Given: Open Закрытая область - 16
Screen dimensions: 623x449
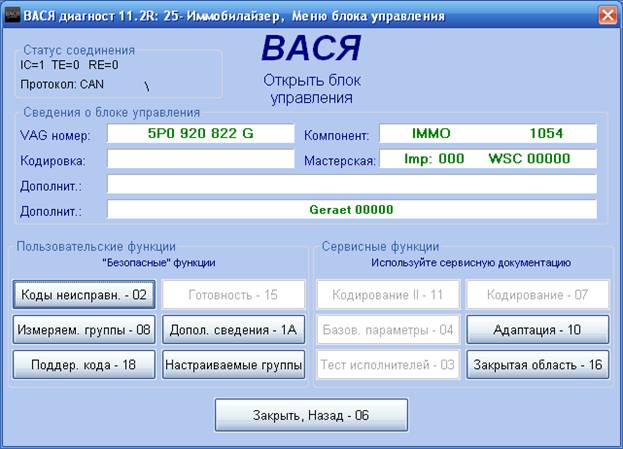Looking at the screenshot, I should point(537,364).
